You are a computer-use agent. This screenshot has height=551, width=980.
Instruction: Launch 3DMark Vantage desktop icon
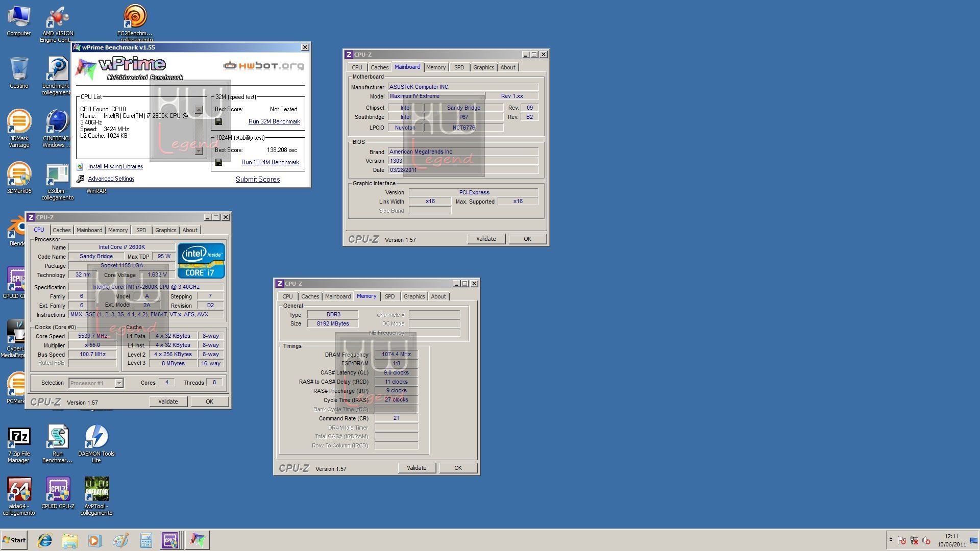coord(19,129)
